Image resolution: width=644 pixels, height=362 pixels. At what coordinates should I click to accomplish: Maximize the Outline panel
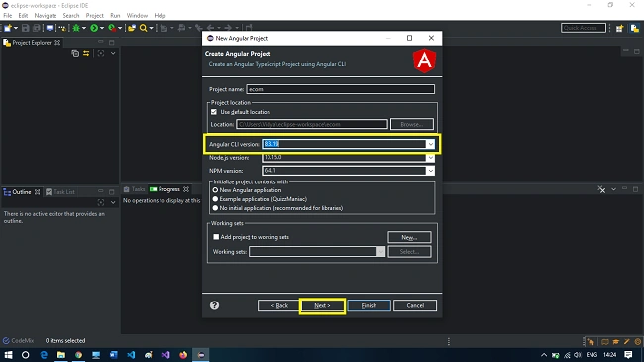pyautogui.click(x=111, y=191)
